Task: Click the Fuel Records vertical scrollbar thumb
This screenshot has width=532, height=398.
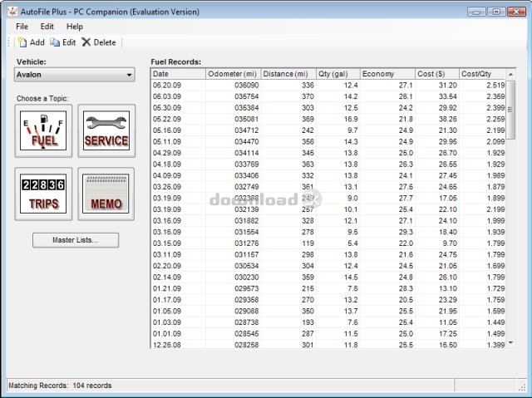Action: tap(510, 110)
